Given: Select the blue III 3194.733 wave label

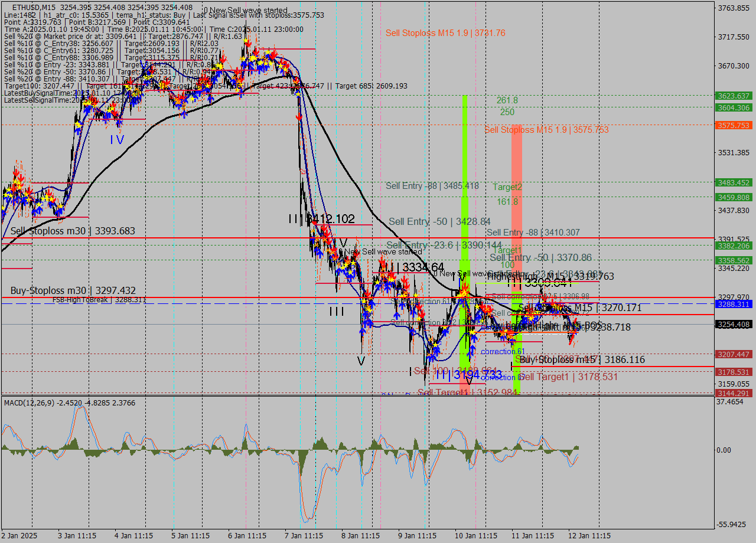Looking at the screenshot, I should coord(468,375).
